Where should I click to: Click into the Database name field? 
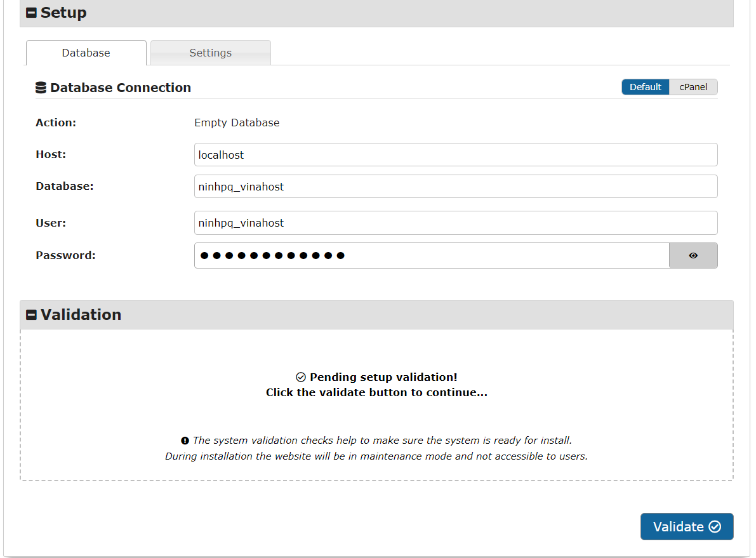[x=455, y=187]
